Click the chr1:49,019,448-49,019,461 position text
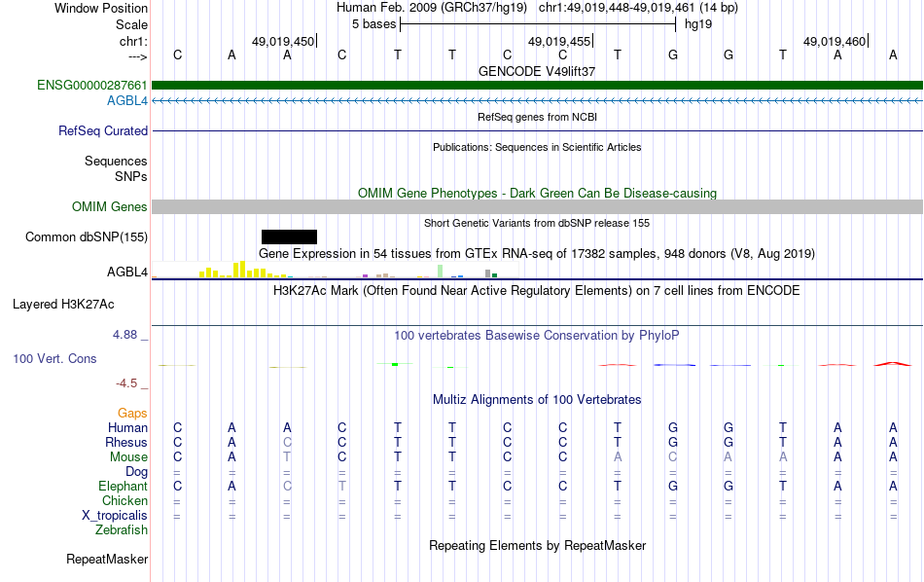The width and height of the screenshot is (924, 582). (x=638, y=8)
